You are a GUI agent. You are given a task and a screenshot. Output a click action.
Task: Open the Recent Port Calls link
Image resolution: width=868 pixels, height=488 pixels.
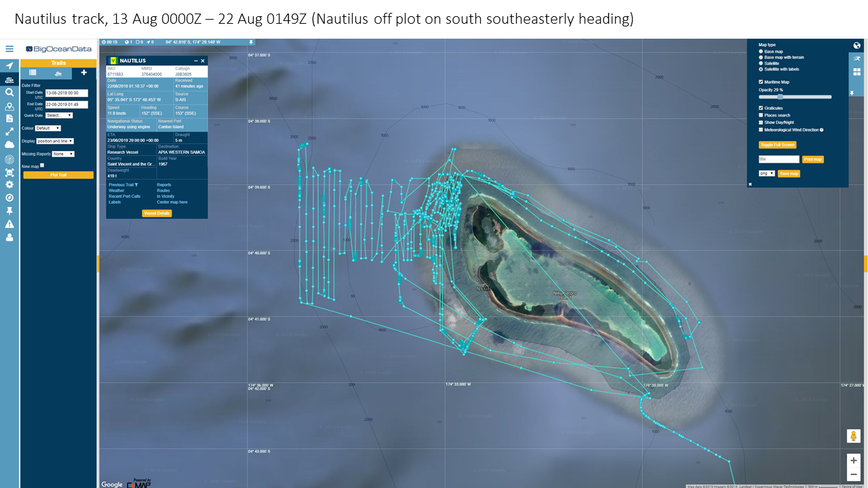124,197
